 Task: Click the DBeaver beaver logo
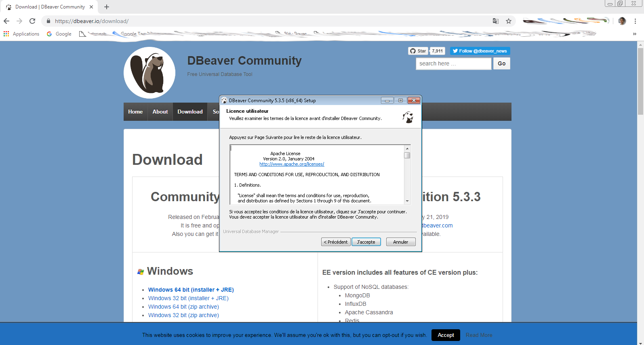pyautogui.click(x=149, y=73)
